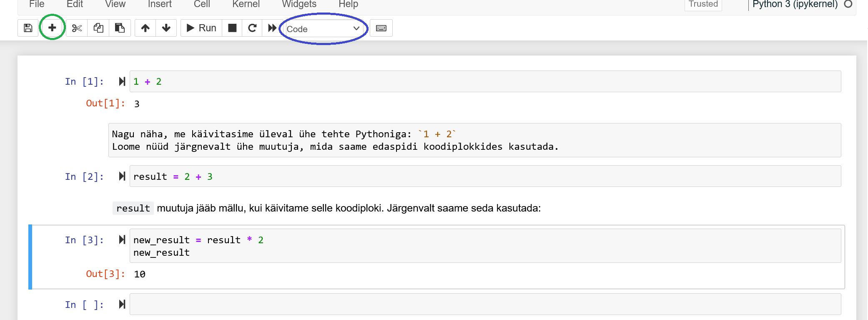Click the Out[1]: prompt label

105,103
